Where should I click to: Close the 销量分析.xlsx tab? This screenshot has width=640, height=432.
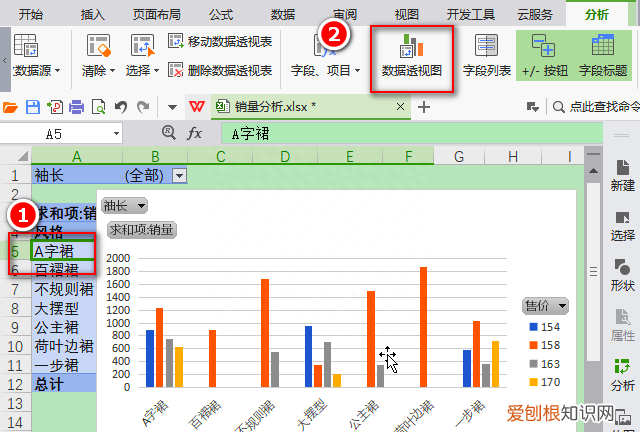400,107
